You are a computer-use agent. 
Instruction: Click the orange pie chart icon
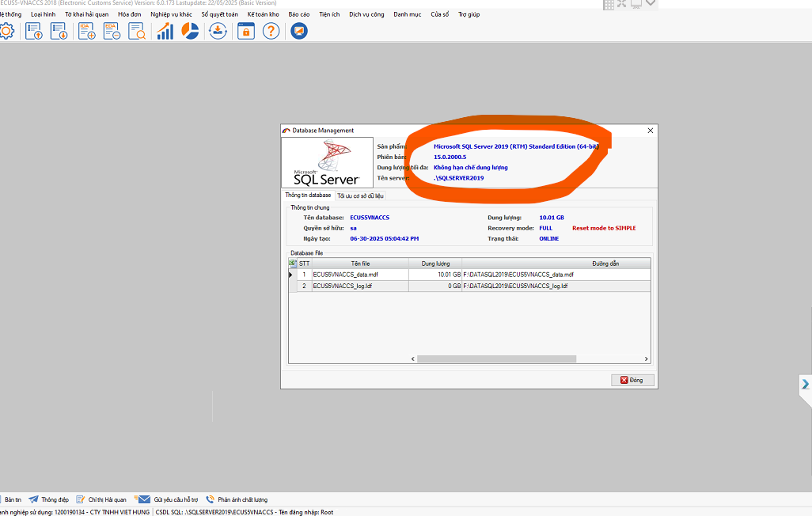click(x=190, y=31)
